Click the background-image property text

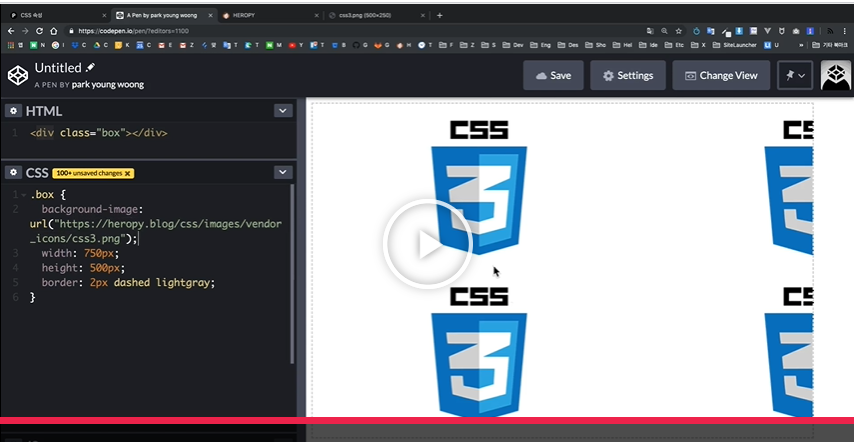(92, 209)
